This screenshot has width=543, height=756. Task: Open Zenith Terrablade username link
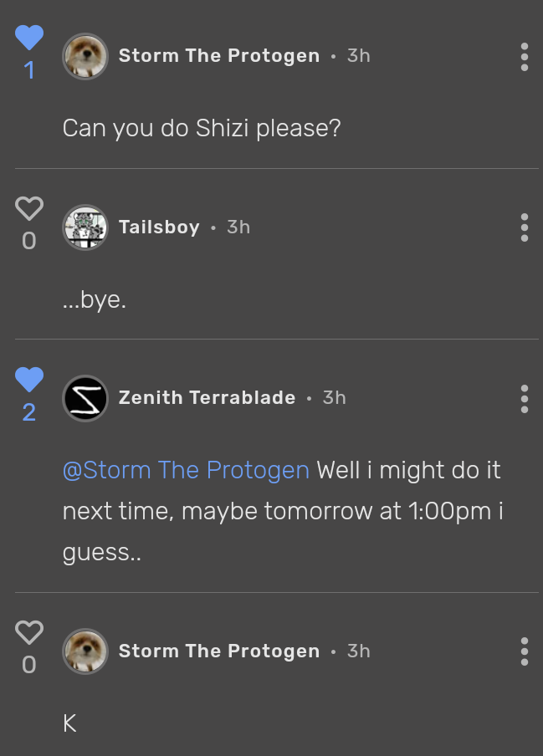[x=207, y=398]
